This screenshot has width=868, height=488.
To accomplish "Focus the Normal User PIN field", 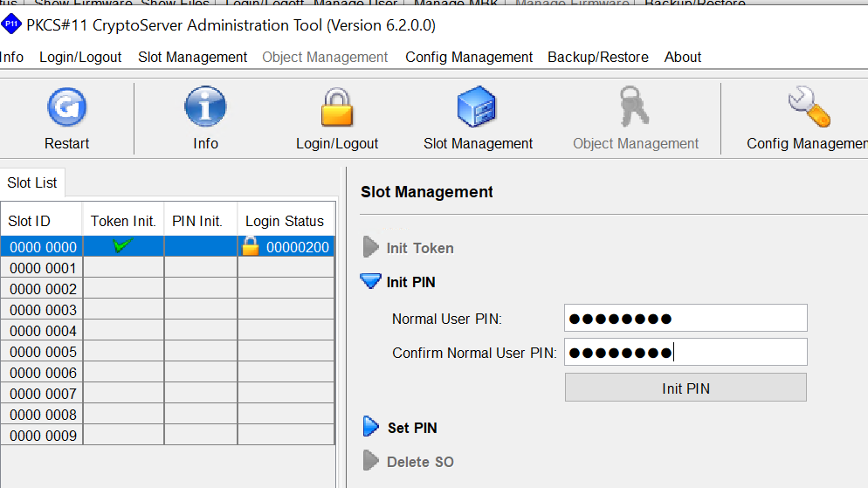I will [x=685, y=318].
